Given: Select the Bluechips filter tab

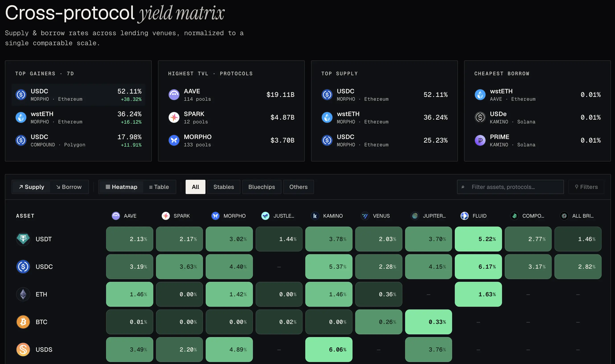Looking at the screenshot, I should (262, 187).
